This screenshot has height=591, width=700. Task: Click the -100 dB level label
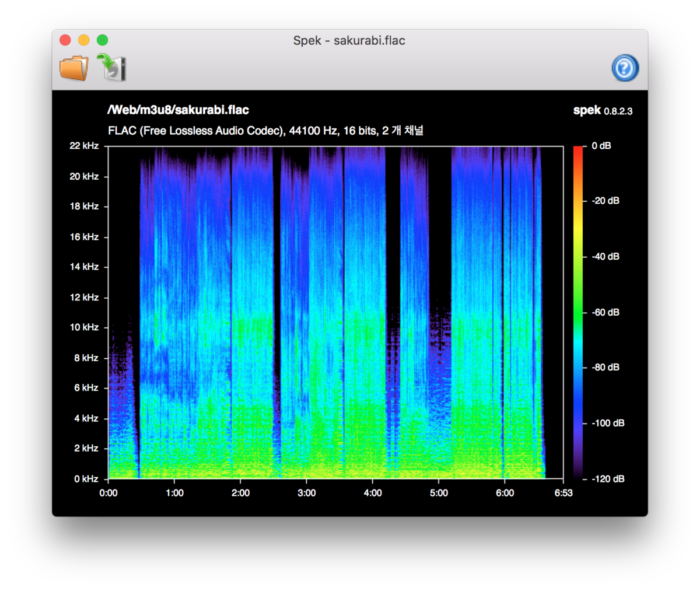[x=608, y=423]
